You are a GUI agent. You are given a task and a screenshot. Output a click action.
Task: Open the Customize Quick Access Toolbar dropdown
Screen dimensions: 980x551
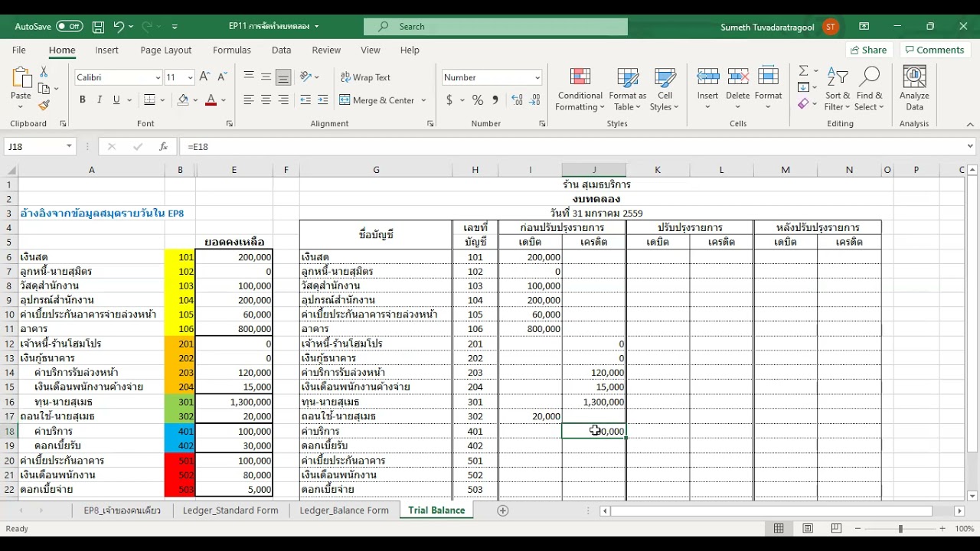pyautogui.click(x=175, y=27)
